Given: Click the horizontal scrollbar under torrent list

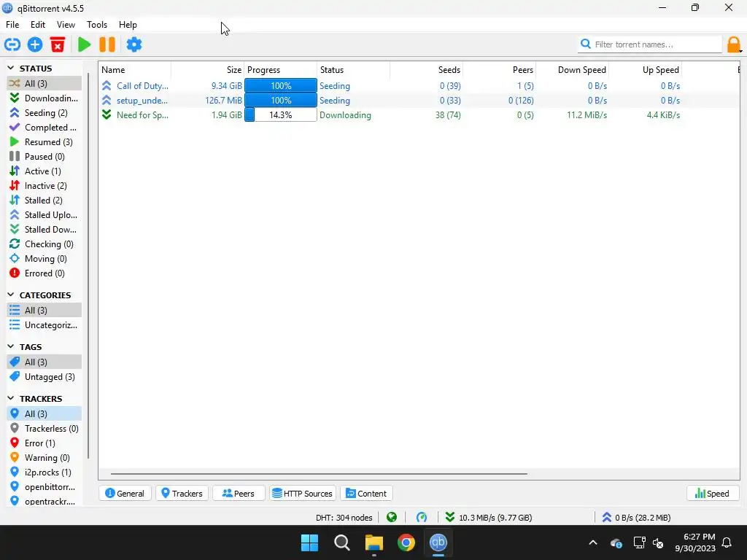Looking at the screenshot, I should pyautogui.click(x=319, y=474).
